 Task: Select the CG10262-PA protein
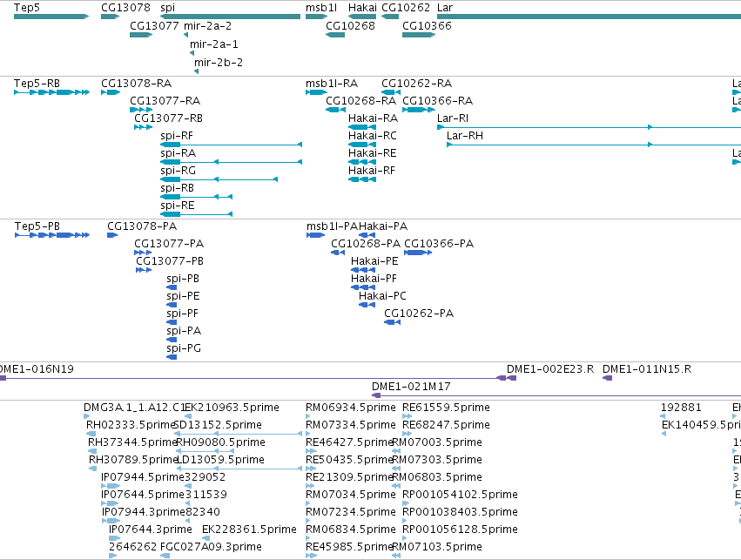[x=392, y=322]
